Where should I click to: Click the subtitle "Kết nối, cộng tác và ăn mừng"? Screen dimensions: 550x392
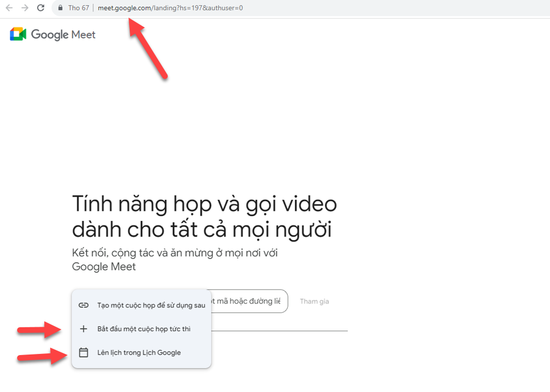(142, 253)
